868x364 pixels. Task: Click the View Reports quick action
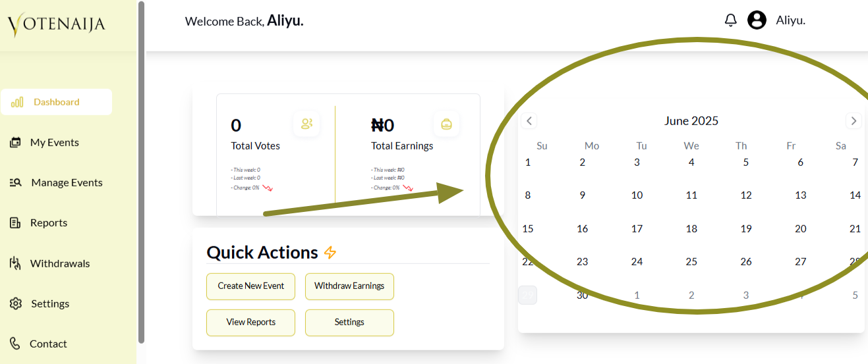click(x=250, y=323)
